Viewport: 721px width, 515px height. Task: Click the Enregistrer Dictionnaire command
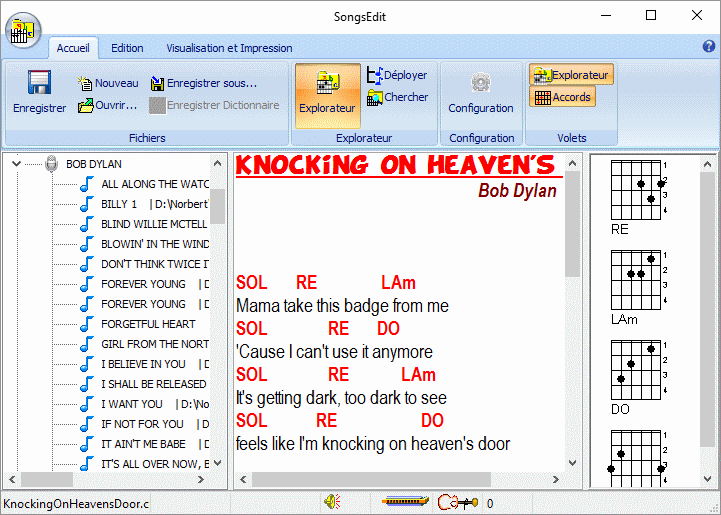[x=214, y=105]
